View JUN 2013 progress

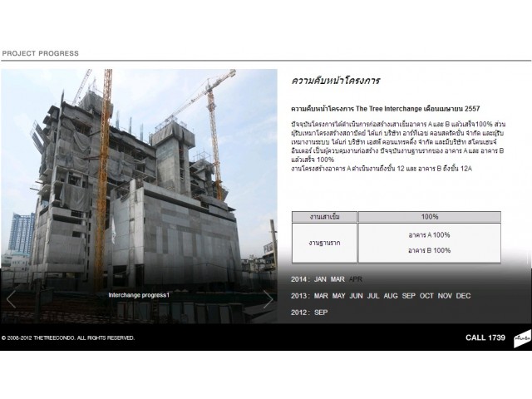356,296
